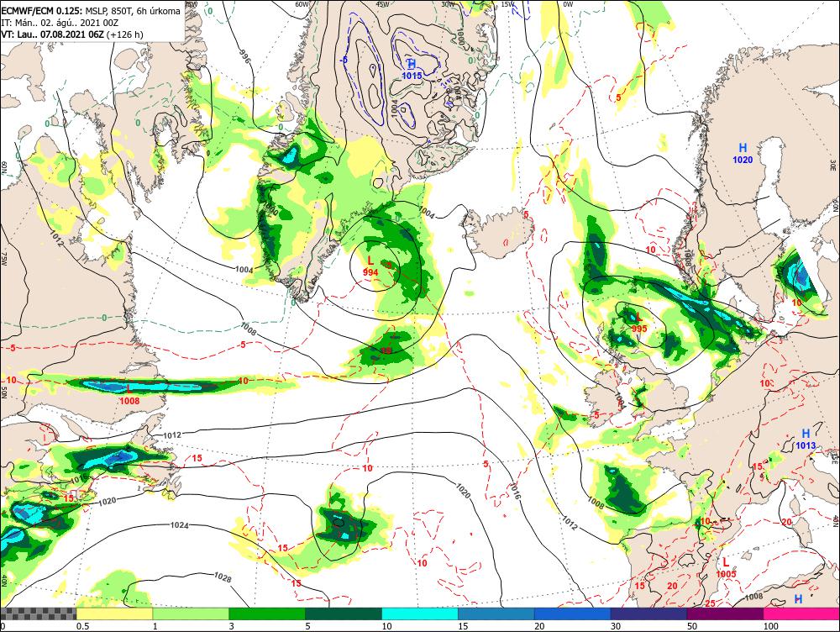The width and height of the screenshot is (840, 632).
Task: Click the steel blue 15–20 mm legend swatch
Action: [496, 614]
